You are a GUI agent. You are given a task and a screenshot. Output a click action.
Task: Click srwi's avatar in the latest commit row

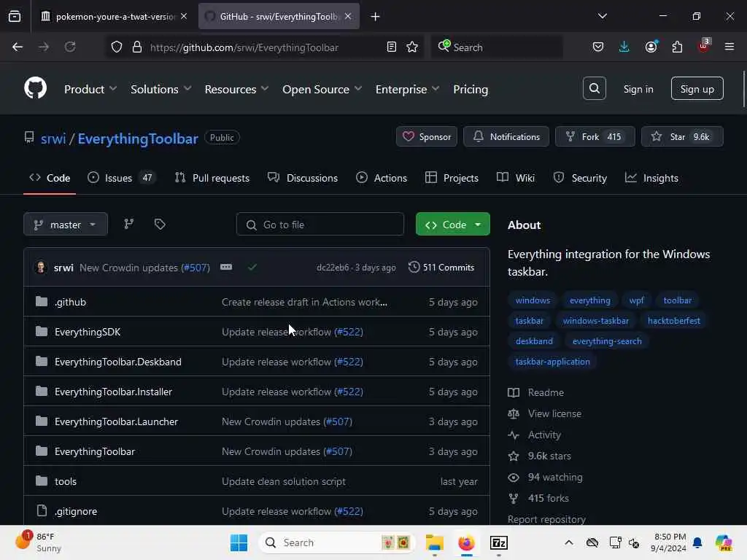point(41,267)
